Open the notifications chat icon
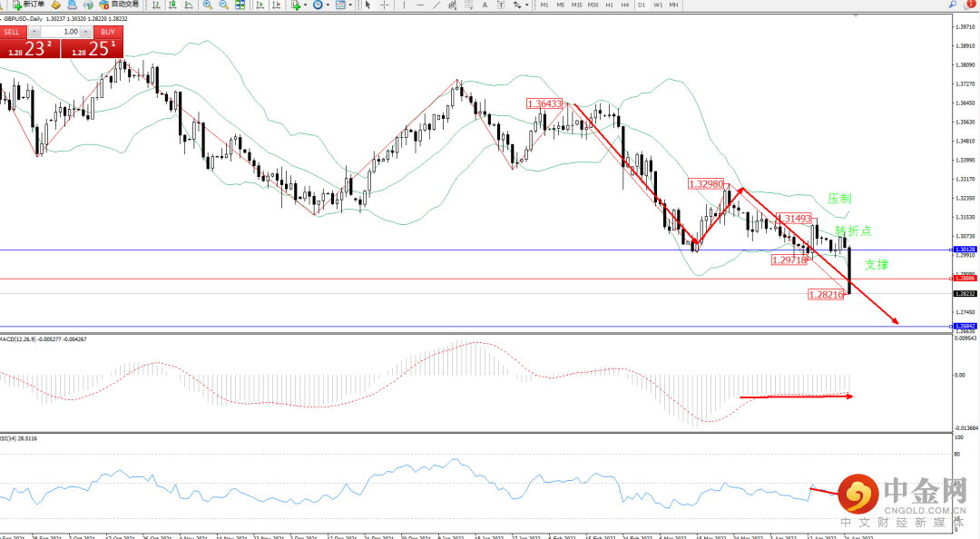The width and height of the screenshot is (980, 539). pos(971,5)
